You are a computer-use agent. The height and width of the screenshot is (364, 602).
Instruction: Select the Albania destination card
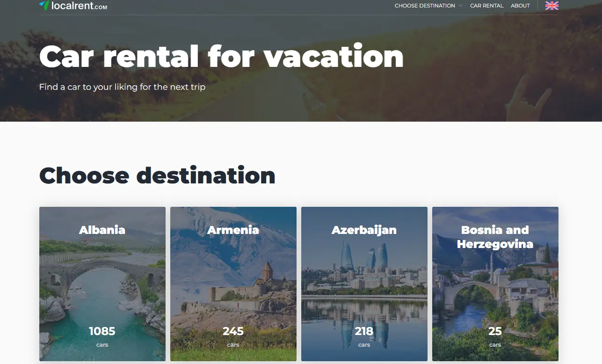102,284
